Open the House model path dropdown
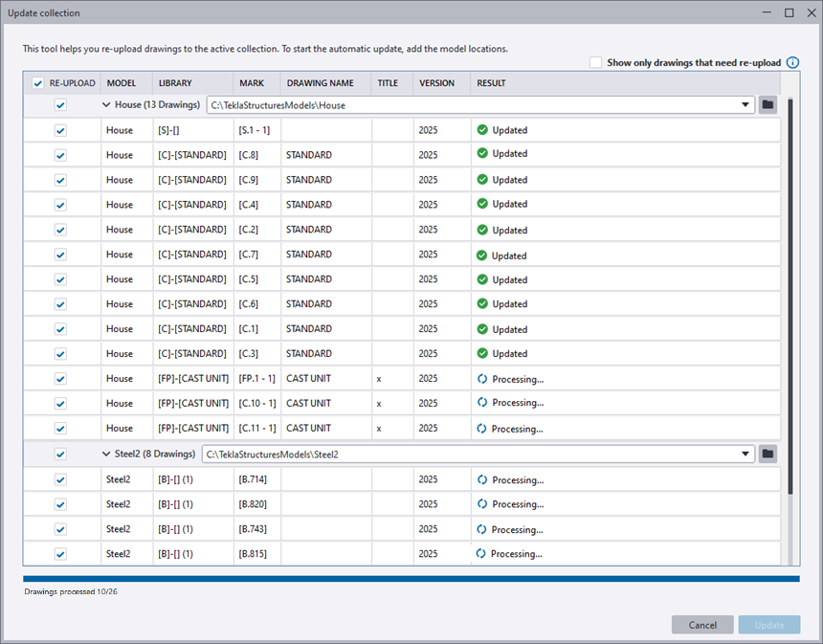The width and height of the screenshot is (823, 644). click(x=745, y=105)
